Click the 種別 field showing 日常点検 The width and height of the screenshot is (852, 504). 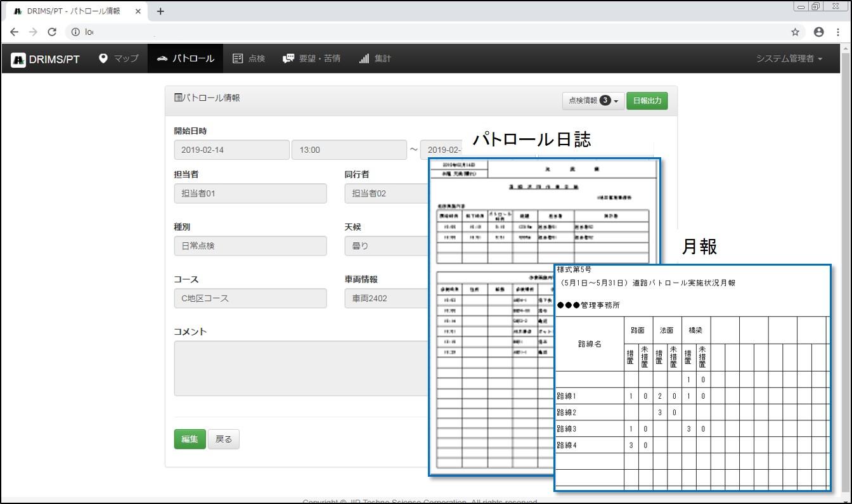[x=250, y=246]
